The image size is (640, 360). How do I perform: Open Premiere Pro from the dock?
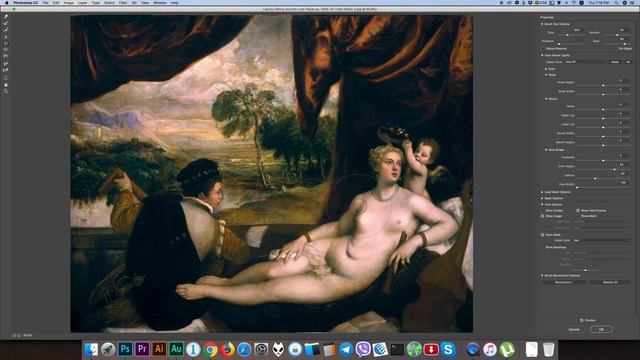(x=142, y=349)
